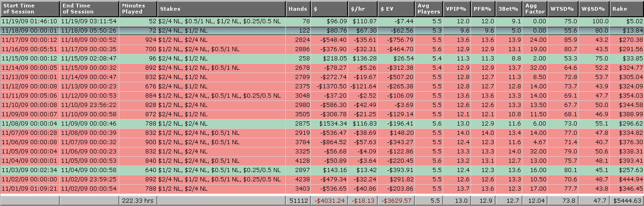644x206 pixels.
Task: Click the WTSD% column header
Action: tap(562, 8)
